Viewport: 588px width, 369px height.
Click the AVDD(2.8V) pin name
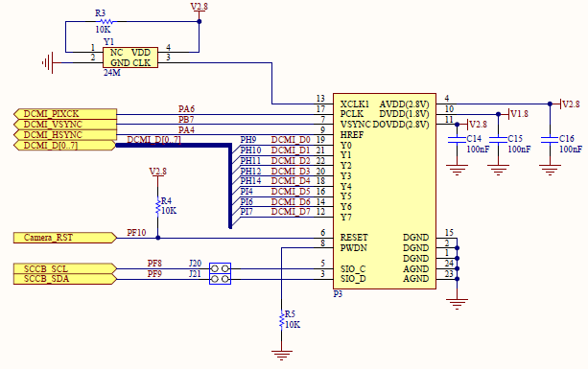[404, 104]
